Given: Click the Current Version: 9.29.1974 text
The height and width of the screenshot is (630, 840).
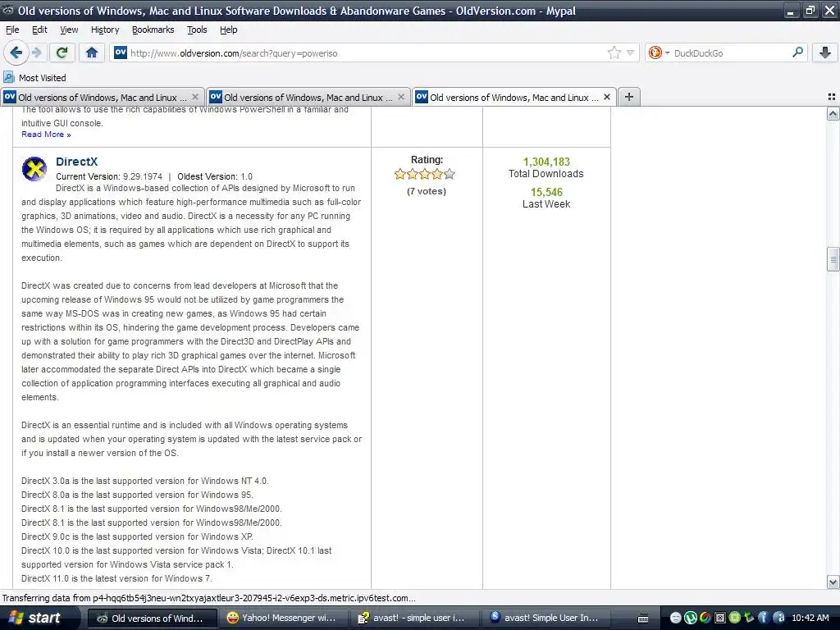Looking at the screenshot, I should tap(109, 177).
